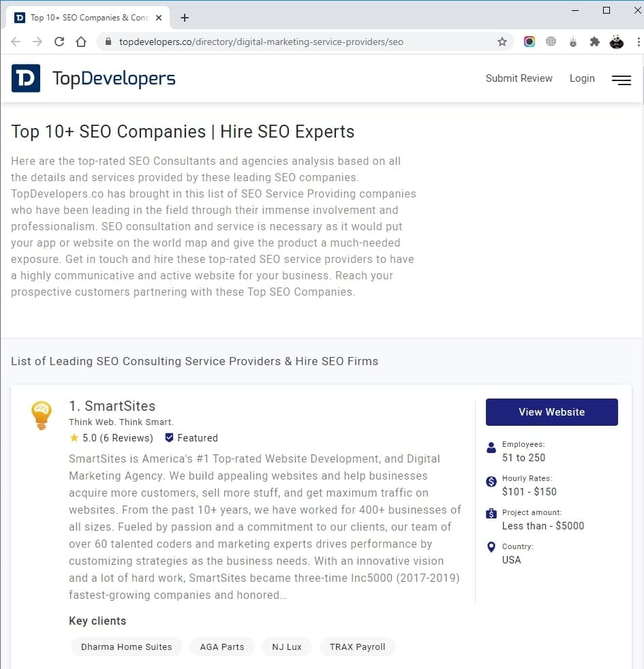Click the address bar URL
This screenshot has width=644, height=669.
pos(261,42)
